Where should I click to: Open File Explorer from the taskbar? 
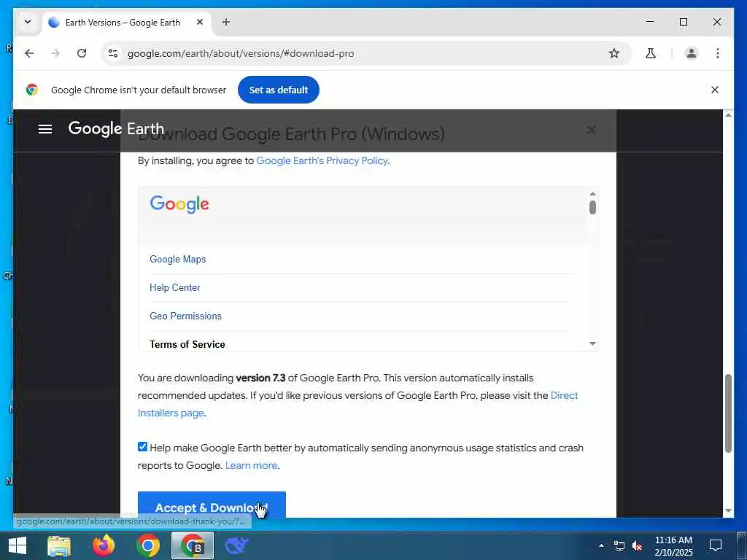coord(59,545)
